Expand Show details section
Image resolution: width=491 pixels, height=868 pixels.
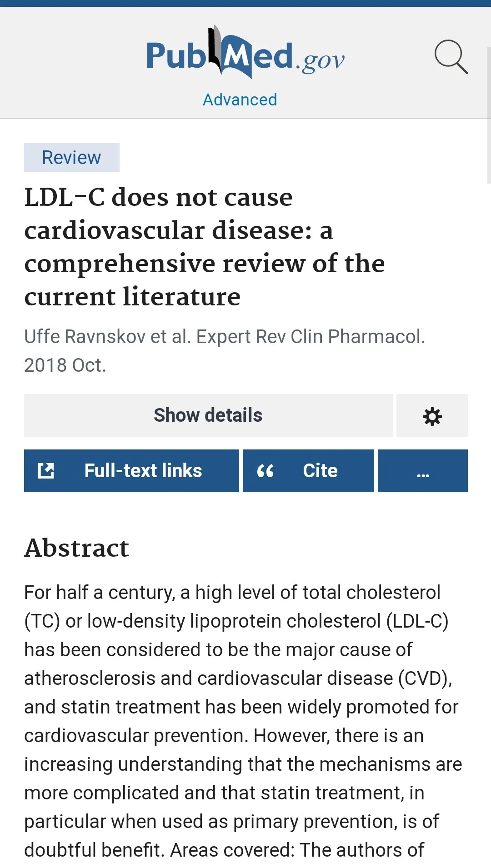pyautogui.click(x=208, y=415)
